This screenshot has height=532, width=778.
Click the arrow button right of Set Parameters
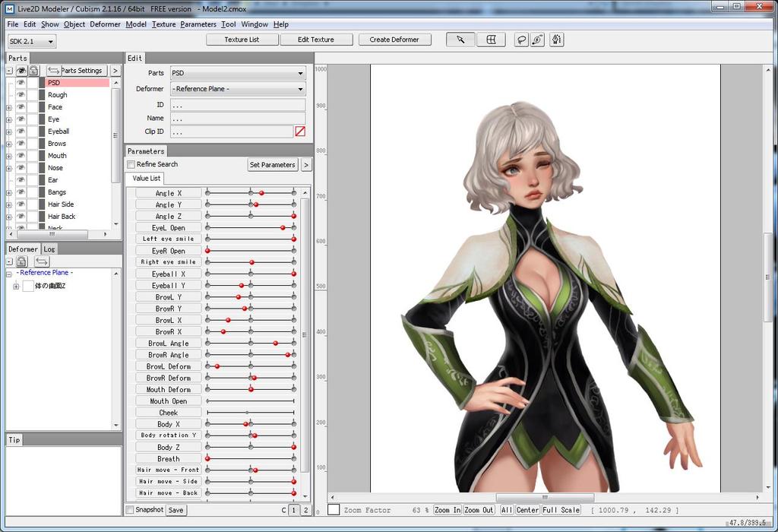tap(306, 165)
